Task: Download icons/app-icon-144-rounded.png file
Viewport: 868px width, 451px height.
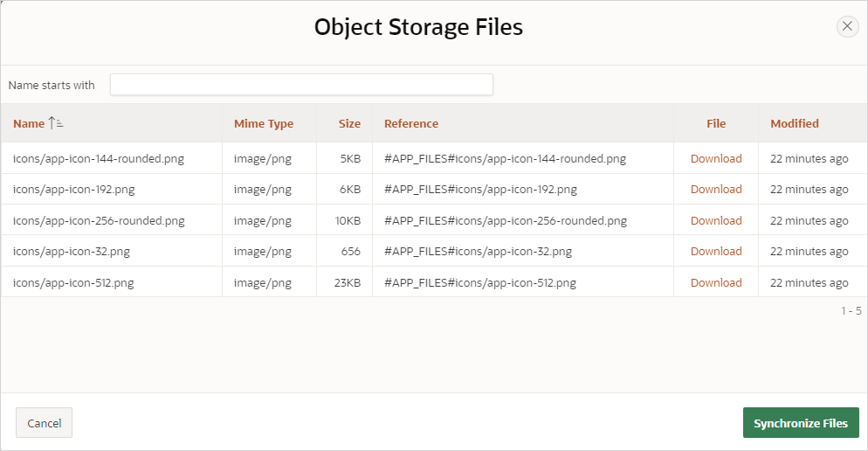Action: (x=716, y=158)
